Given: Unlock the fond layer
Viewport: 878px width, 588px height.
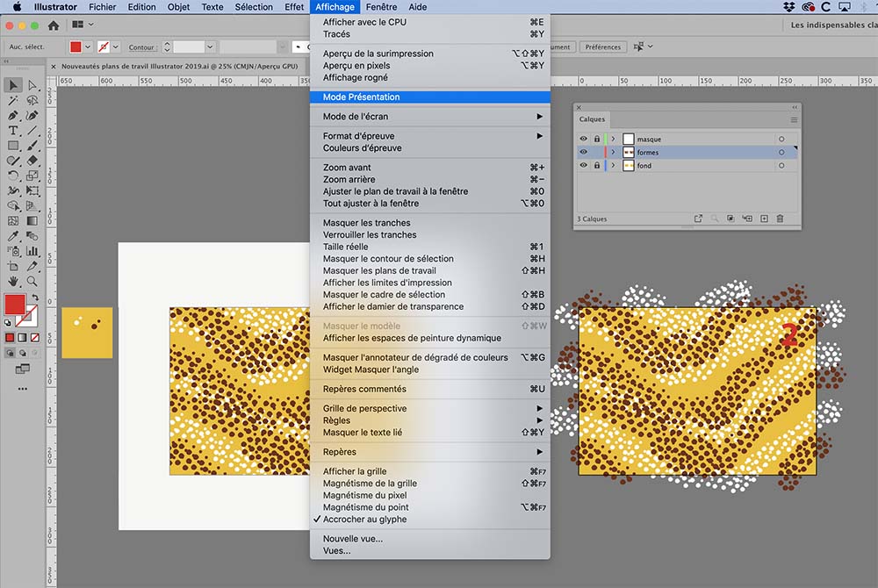Looking at the screenshot, I should 597,166.
